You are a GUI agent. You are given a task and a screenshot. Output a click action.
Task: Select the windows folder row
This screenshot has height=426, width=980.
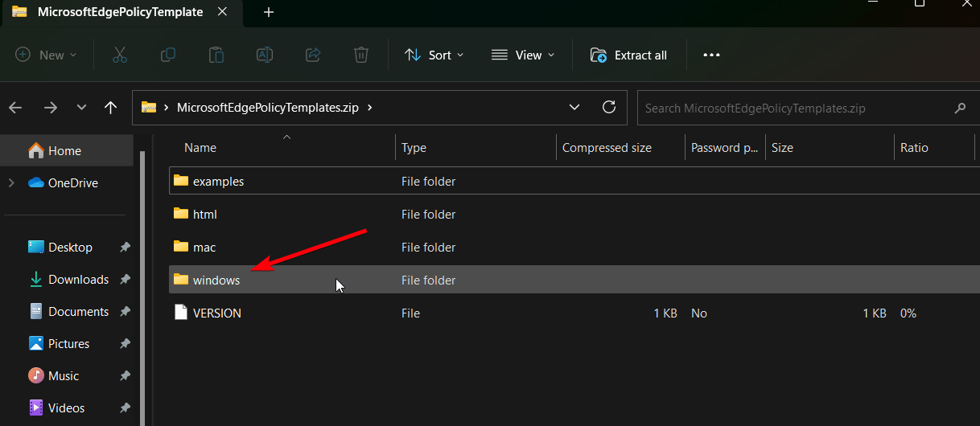coord(574,280)
